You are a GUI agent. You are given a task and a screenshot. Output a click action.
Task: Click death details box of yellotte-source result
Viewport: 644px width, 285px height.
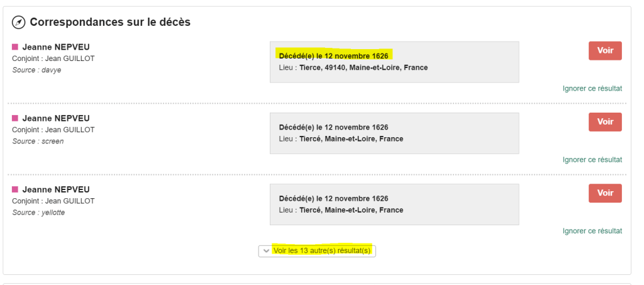point(394,204)
